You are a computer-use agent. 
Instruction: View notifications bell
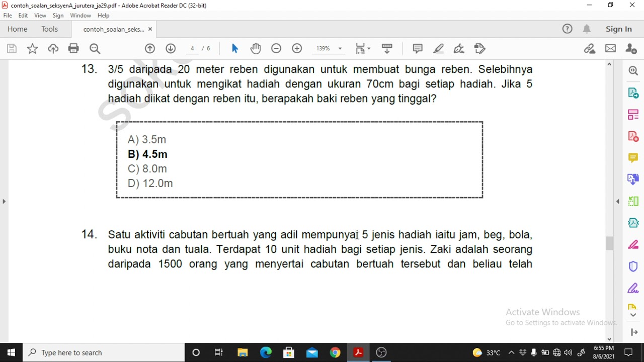click(587, 29)
